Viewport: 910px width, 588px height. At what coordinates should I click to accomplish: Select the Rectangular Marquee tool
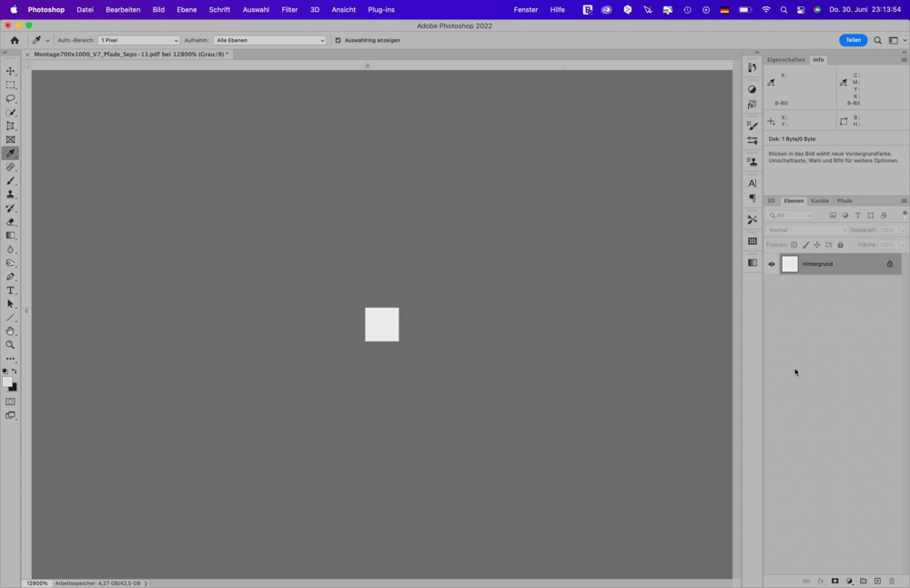click(10, 85)
